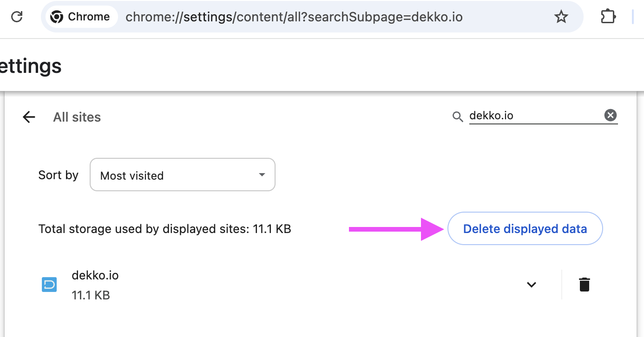This screenshot has width=644, height=337.
Task: Click the search magnifier icon
Action: pyautogui.click(x=458, y=117)
